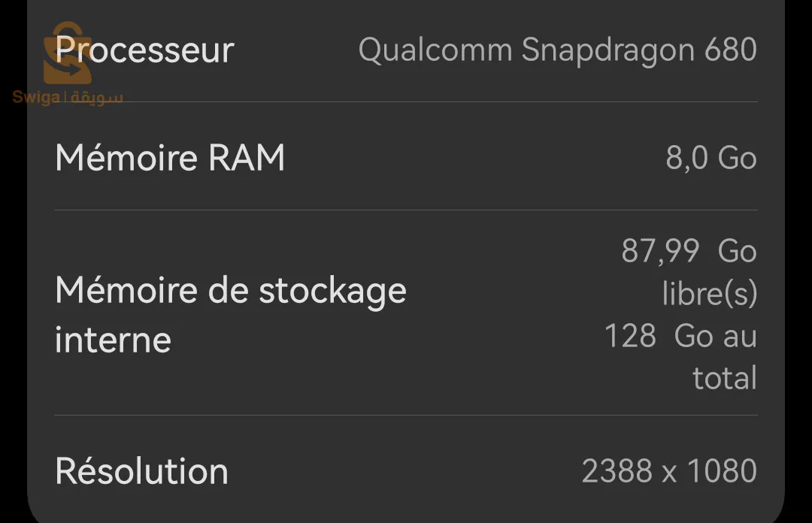The height and width of the screenshot is (523, 812).
Task: Select the Résolution row label
Action: tap(141, 471)
